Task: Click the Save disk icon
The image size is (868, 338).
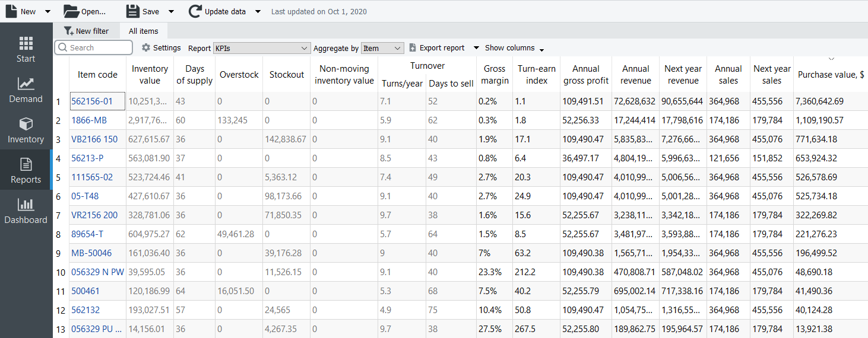Action: tap(133, 11)
